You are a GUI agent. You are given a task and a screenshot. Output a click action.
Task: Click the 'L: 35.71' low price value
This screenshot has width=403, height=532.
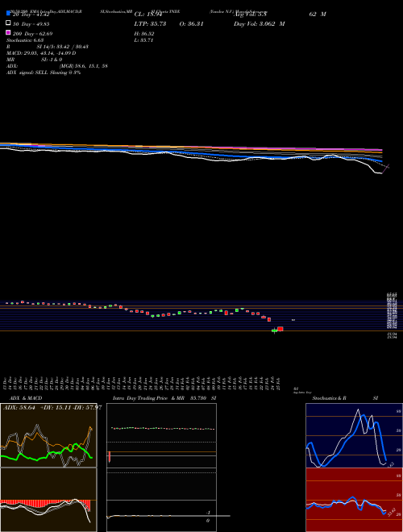[143, 40]
